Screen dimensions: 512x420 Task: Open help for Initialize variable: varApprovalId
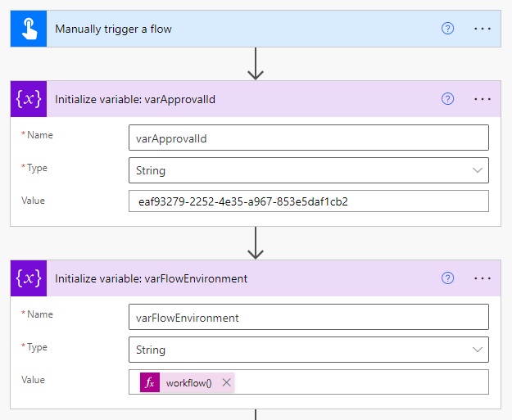tap(447, 98)
